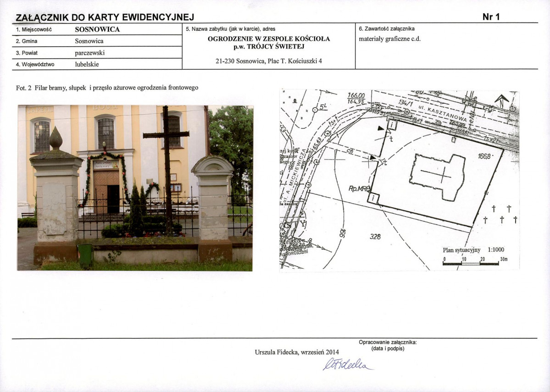Image resolution: width=550 pixels, height=392 pixels.
Task: Click the address 21-230 Sosnowica line
Action: (269, 61)
